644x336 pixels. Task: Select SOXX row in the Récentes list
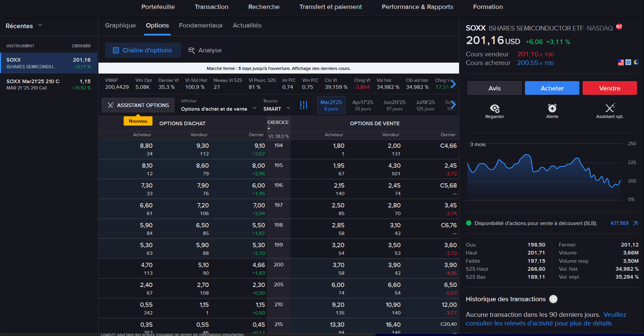[49, 63]
